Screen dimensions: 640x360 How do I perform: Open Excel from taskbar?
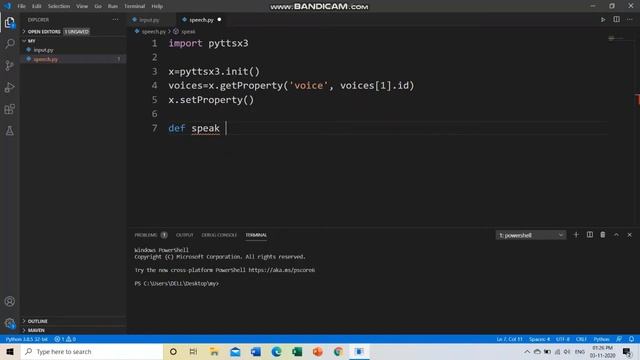click(297, 351)
